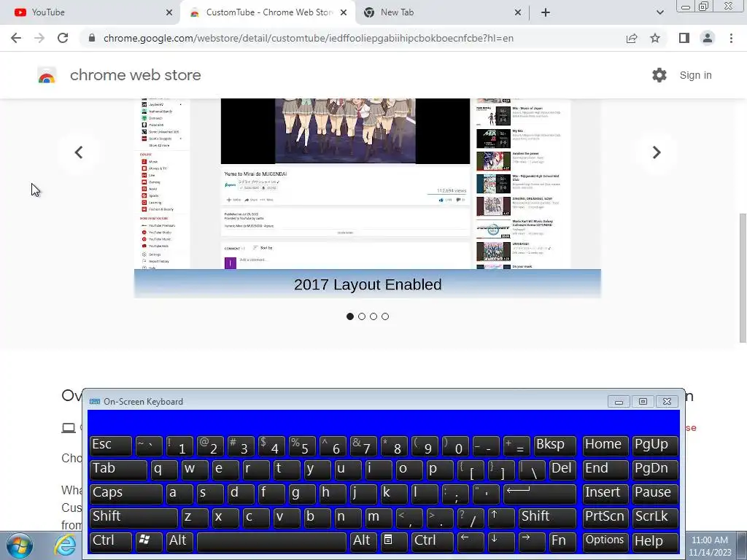This screenshot has width=747, height=560.
Task: Toggle the left Alt key on the keyboard
Action: (x=179, y=542)
